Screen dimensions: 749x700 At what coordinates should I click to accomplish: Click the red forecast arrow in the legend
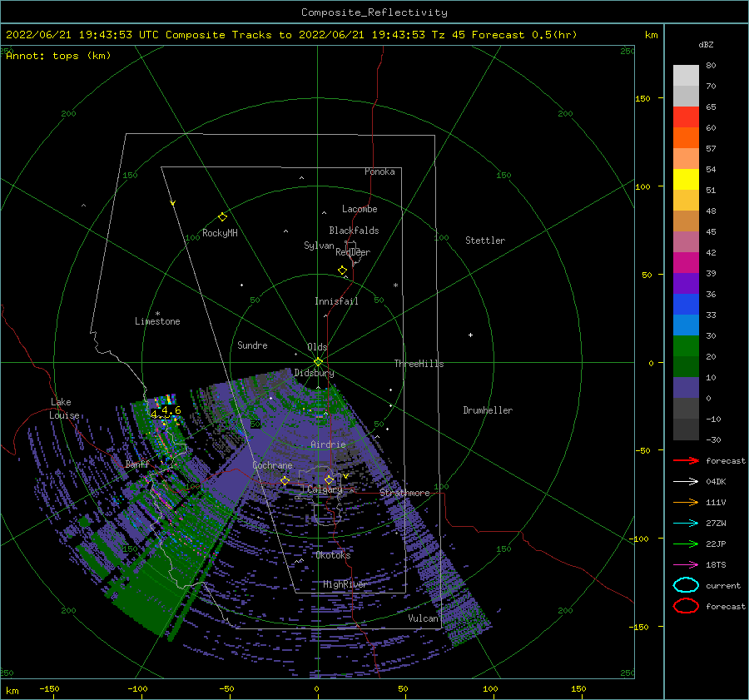click(x=686, y=460)
